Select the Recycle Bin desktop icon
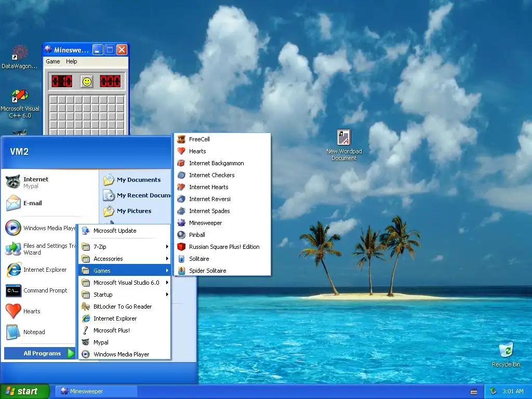The image size is (532, 399). coord(506,355)
